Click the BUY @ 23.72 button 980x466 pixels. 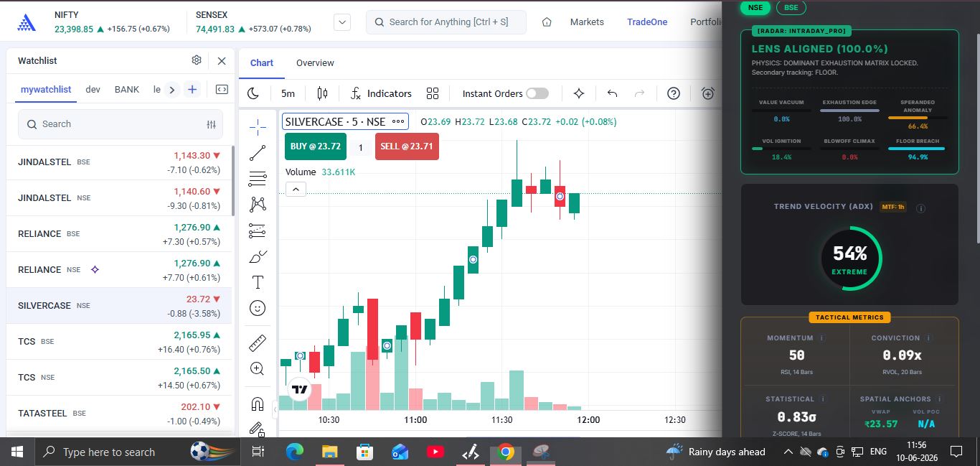316,146
